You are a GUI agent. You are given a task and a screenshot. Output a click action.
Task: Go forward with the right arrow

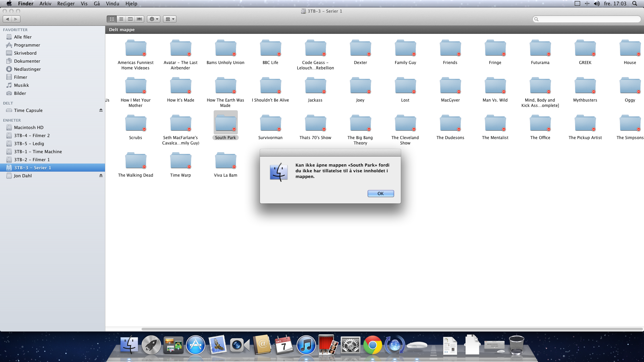(16, 19)
